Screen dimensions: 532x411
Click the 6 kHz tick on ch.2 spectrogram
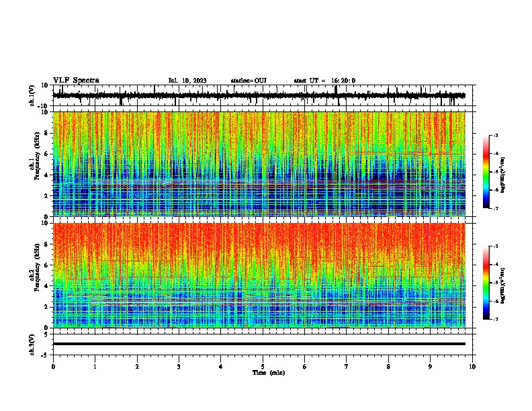tap(46, 265)
